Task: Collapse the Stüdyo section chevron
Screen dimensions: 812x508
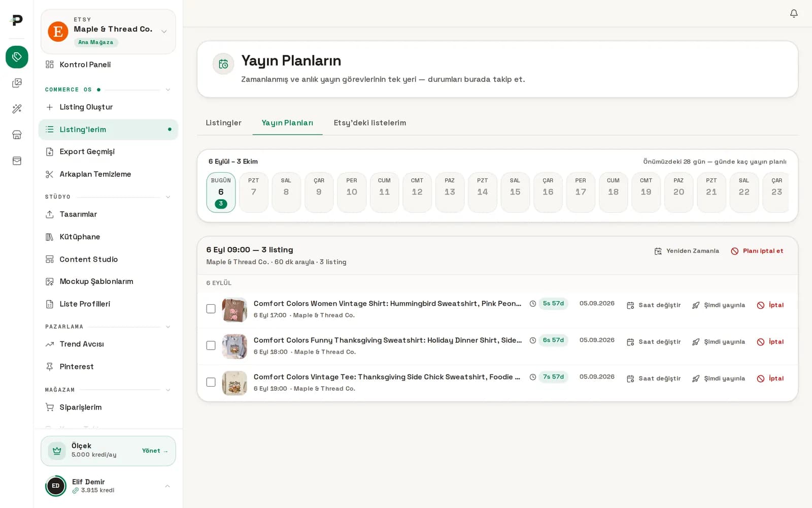Action: [x=168, y=197]
